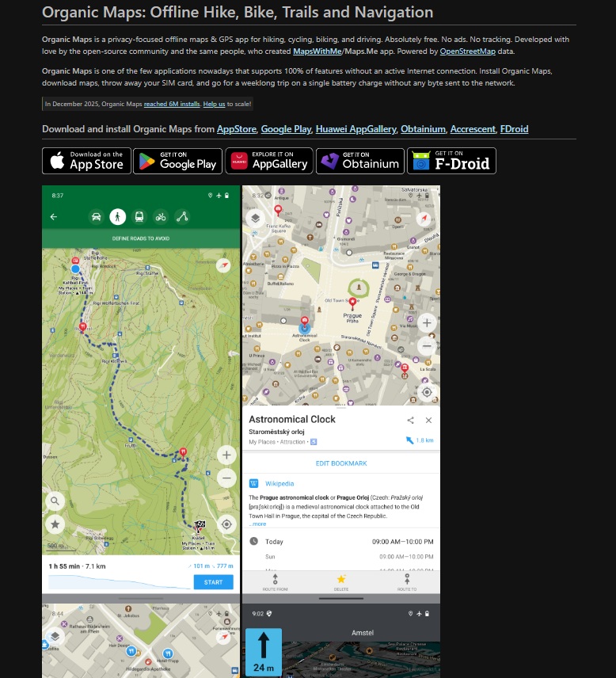The width and height of the screenshot is (616, 678).
Task: Click the elevation profile chart
Action: click(x=120, y=582)
